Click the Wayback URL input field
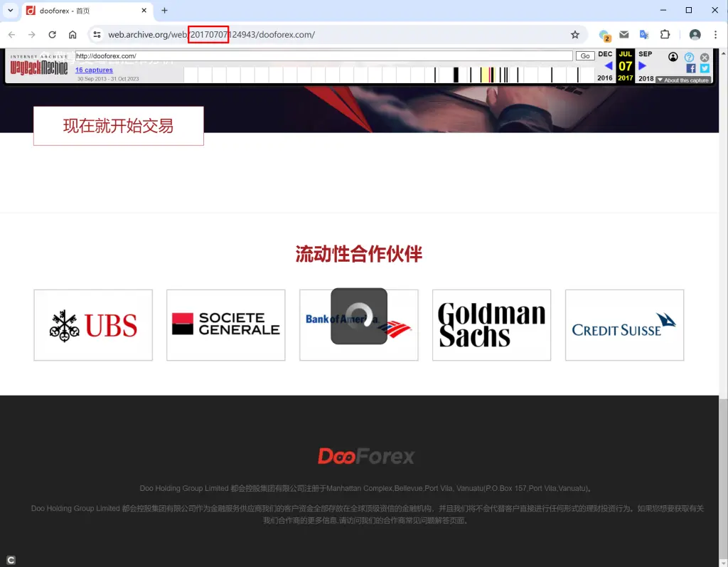This screenshot has height=567, width=728. [323, 55]
